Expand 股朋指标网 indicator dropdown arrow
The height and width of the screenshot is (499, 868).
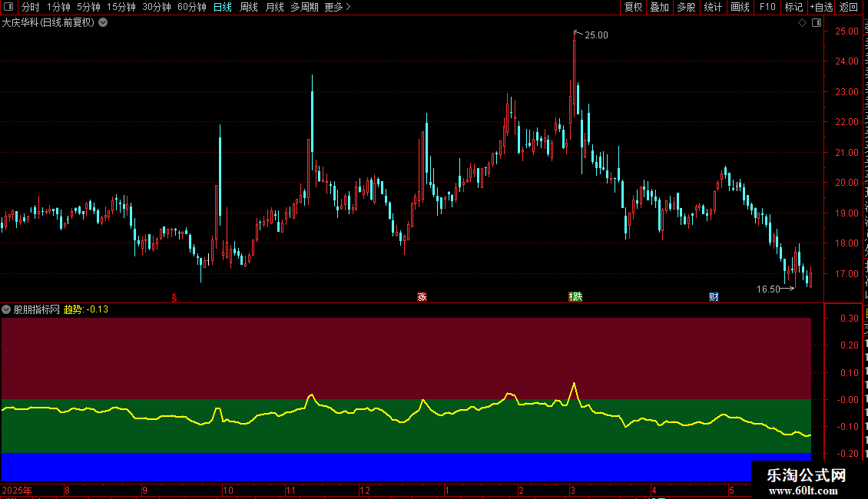pyautogui.click(x=6, y=309)
